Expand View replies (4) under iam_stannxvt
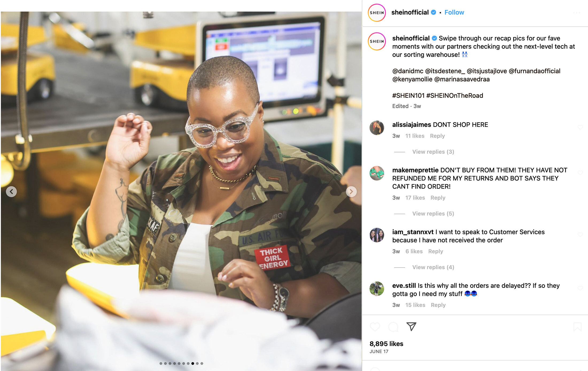The image size is (588, 371). [x=433, y=267]
